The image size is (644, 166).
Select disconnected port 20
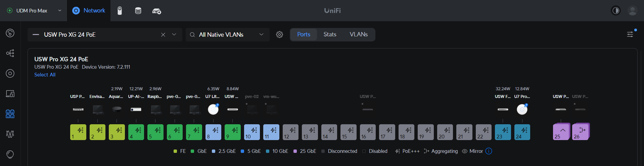[x=445, y=132]
